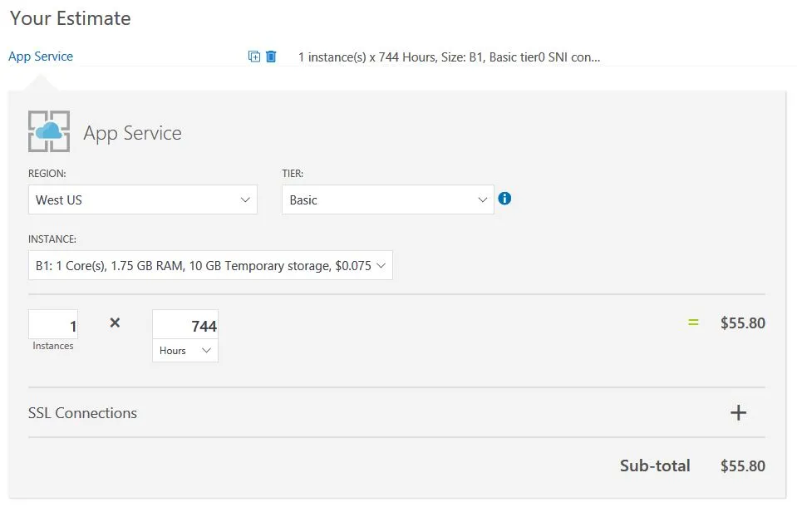Viewport: 797px width, 532px height.
Task: Click the SSL Connections label
Action: (x=82, y=413)
